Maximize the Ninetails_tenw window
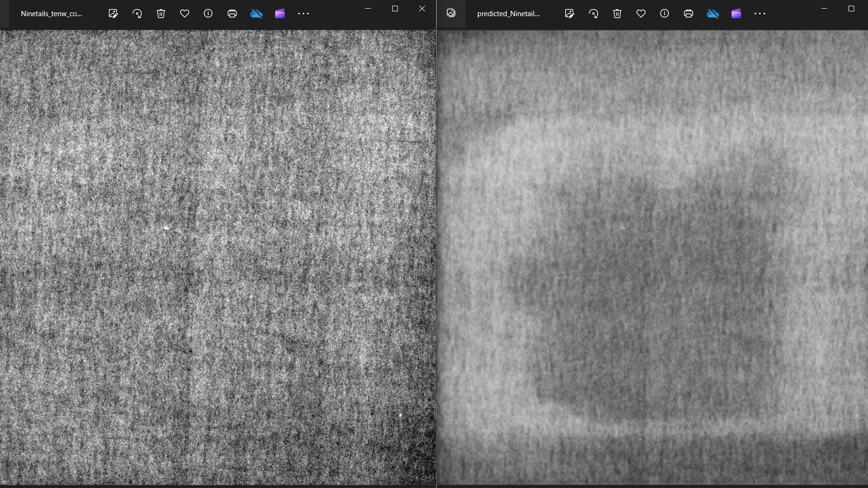Image resolution: width=868 pixels, height=488 pixels. pos(395,9)
